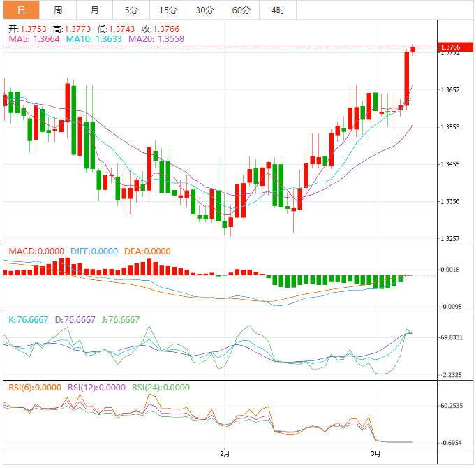Click the MACD indicator value label
This screenshot has height=468, width=476.
[36, 251]
